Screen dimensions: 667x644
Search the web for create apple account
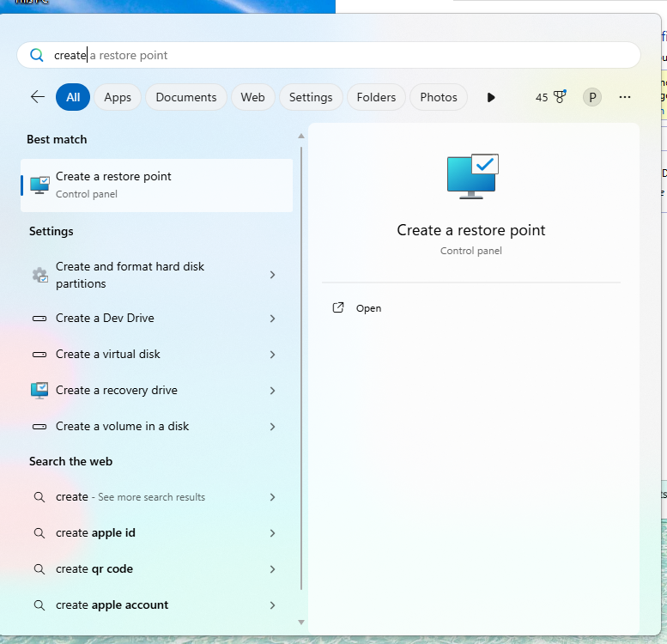point(156,605)
